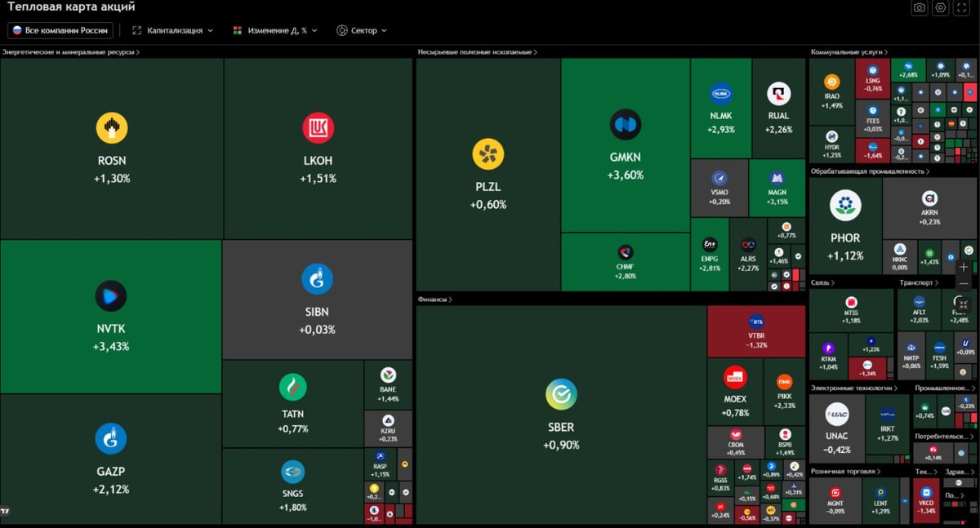Select the PHOR tile

click(845, 226)
